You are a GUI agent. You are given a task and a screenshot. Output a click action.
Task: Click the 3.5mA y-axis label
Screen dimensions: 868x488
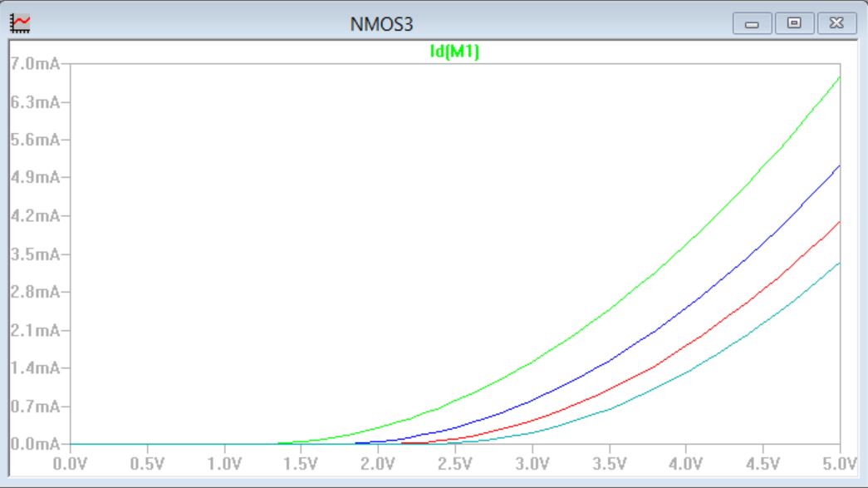[x=36, y=254]
